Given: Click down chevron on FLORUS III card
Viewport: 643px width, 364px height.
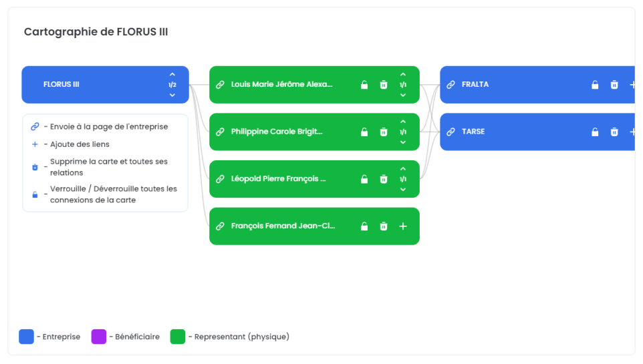Looking at the screenshot, I should coord(172,95).
